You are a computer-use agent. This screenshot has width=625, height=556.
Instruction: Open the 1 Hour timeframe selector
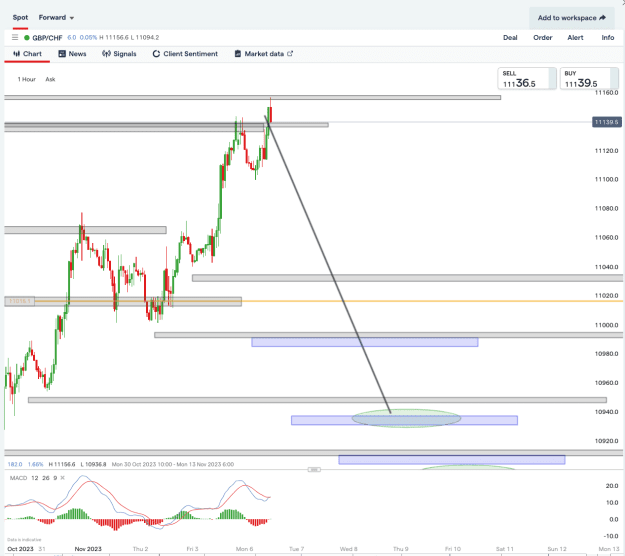pyautogui.click(x=27, y=79)
